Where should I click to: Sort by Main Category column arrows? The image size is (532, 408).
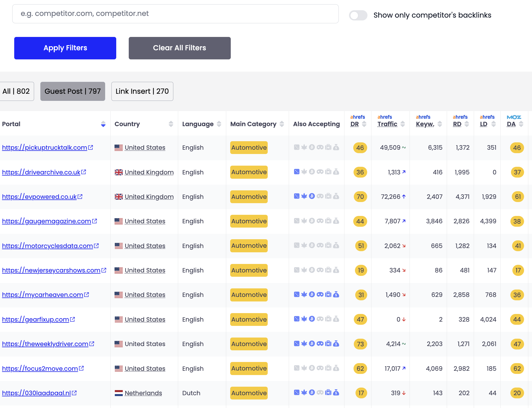(x=282, y=124)
